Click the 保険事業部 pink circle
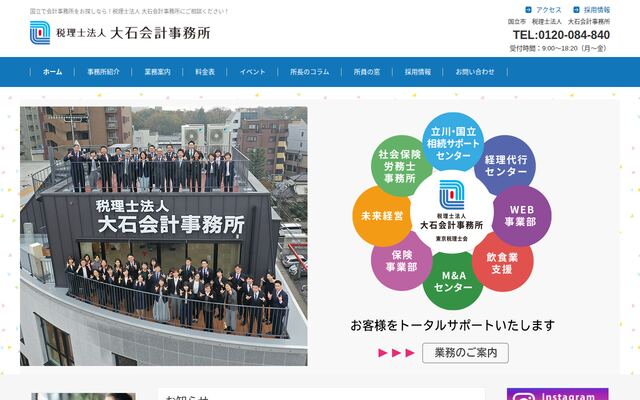The width and height of the screenshot is (640, 400). 402,261
